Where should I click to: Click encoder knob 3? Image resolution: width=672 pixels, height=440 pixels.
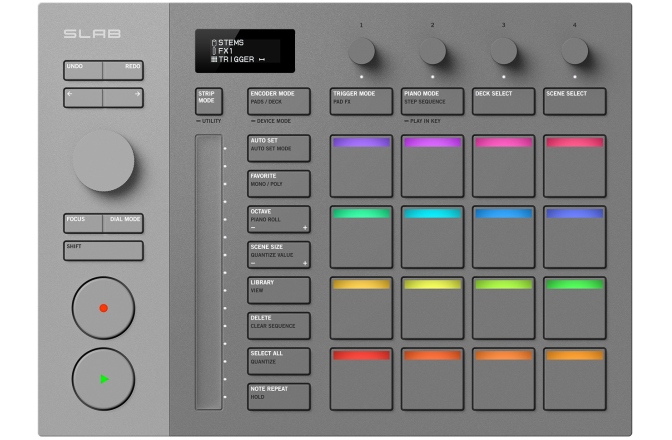(504, 51)
